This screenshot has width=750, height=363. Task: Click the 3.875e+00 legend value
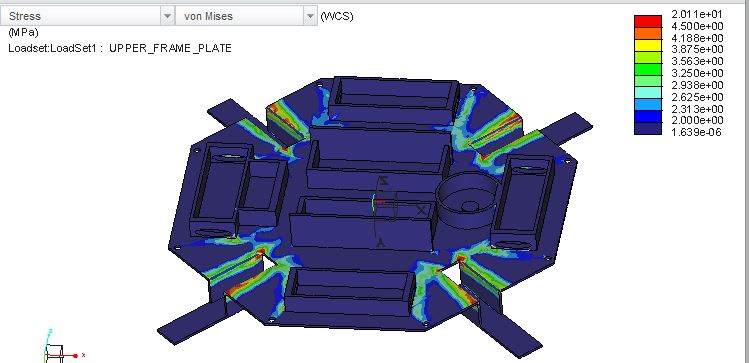[697, 49]
